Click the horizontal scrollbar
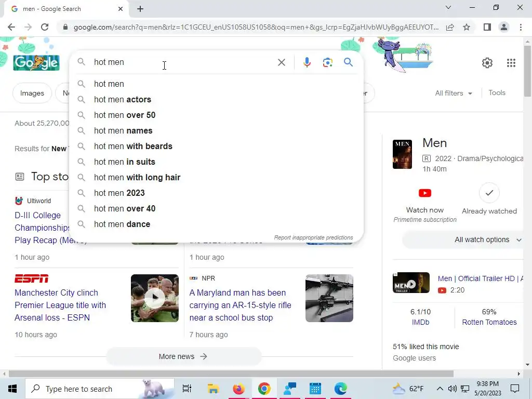 (x=231, y=374)
